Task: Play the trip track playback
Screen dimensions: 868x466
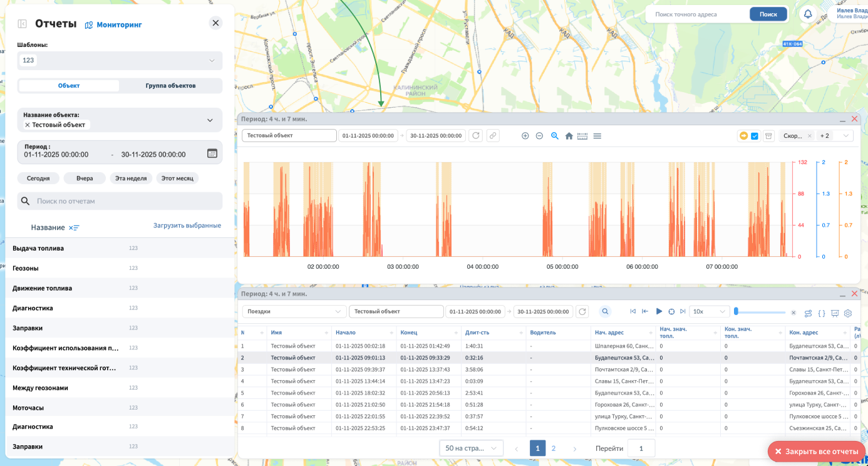Action: click(659, 311)
